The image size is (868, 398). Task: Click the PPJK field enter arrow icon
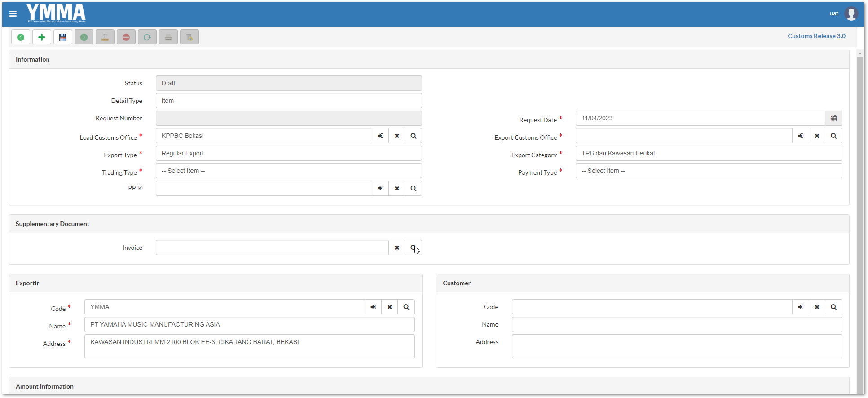pos(380,189)
